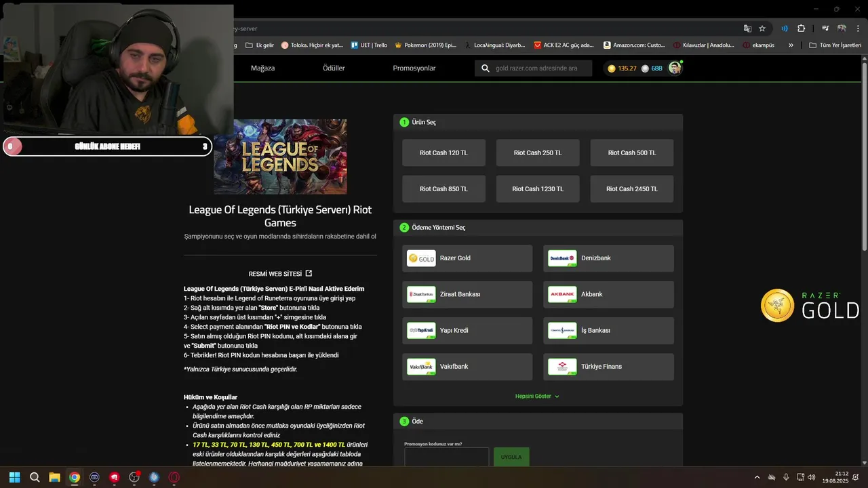
Task: Click the League of Legends banner image
Action: 280,157
